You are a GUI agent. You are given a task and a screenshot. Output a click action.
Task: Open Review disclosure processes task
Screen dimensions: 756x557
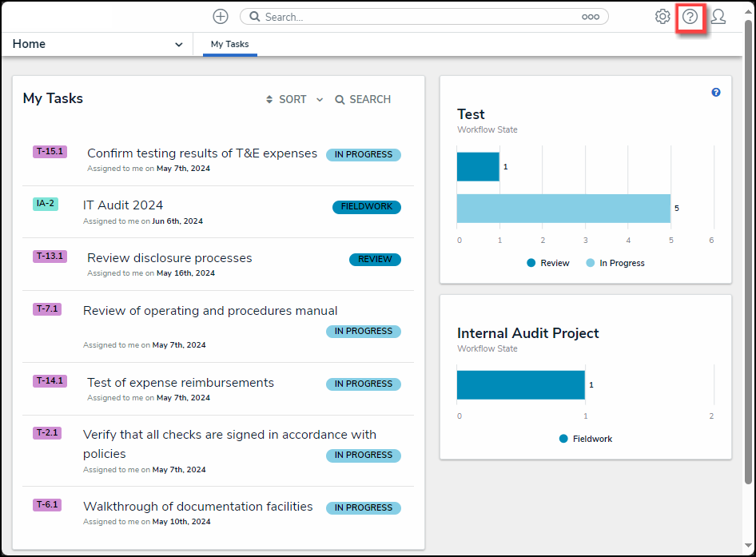pos(169,258)
